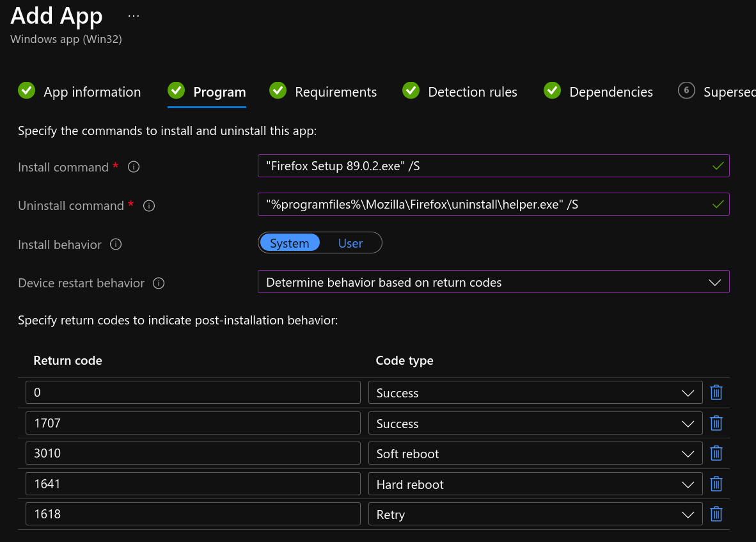Delete the return code 1707 row
The image size is (756, 542).
pyautogui.click(x=716, y=423)
